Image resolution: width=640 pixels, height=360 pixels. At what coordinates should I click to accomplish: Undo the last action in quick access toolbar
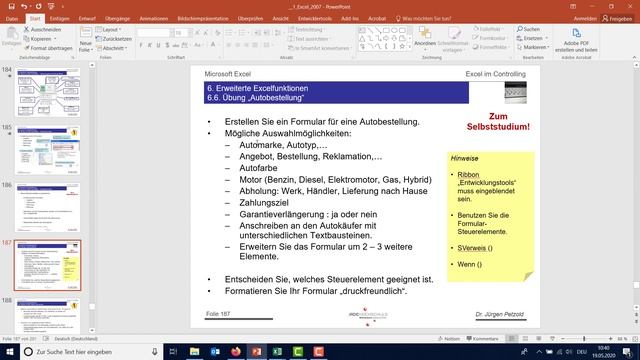24,7
